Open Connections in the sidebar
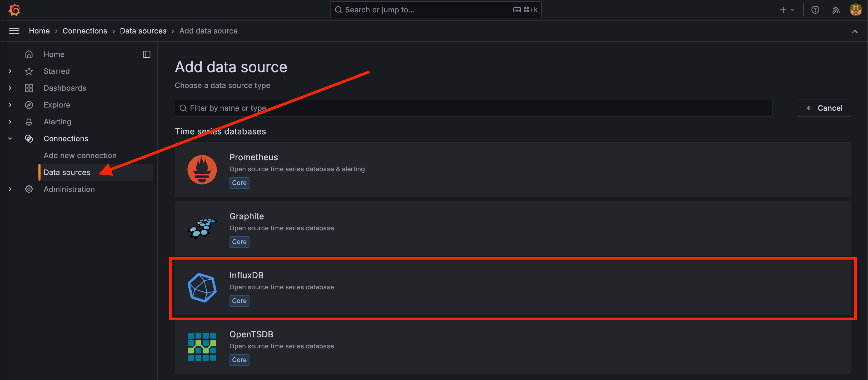The image size is (868, 380). point(66,139)
